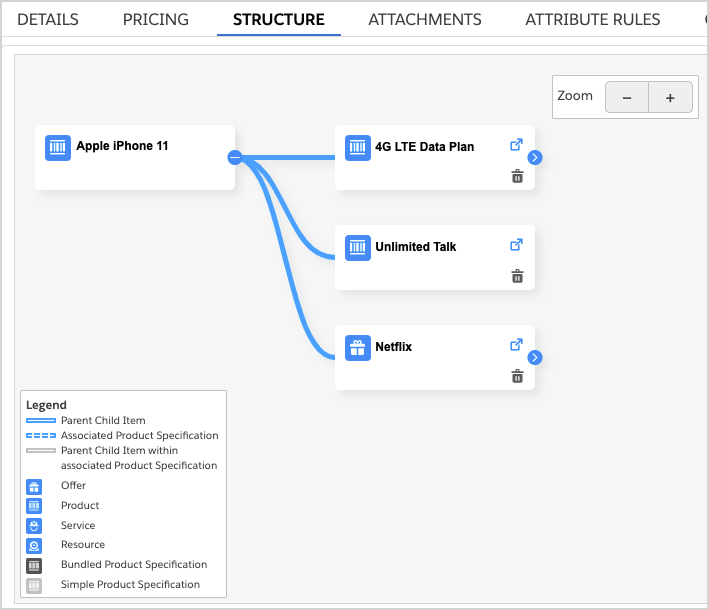Screen dimensions: 709x610
Task: Click the Simple Product Specification legend icon
Action: click(34, 586)
